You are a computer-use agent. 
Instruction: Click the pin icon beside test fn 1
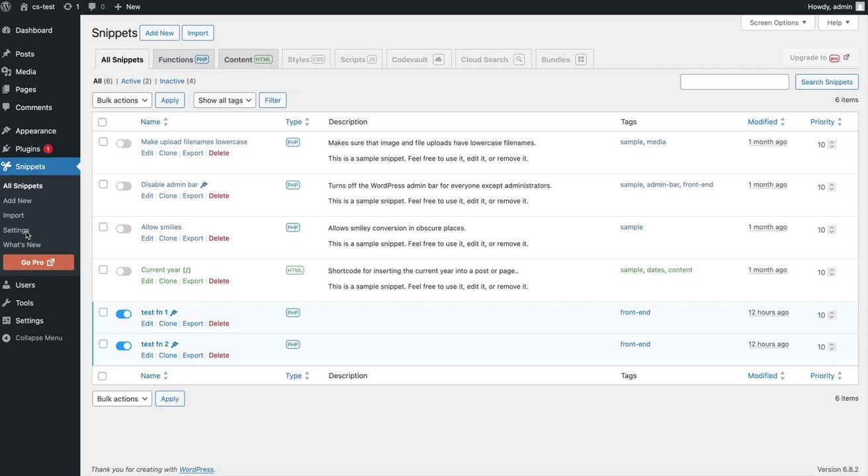click(174, 313)
